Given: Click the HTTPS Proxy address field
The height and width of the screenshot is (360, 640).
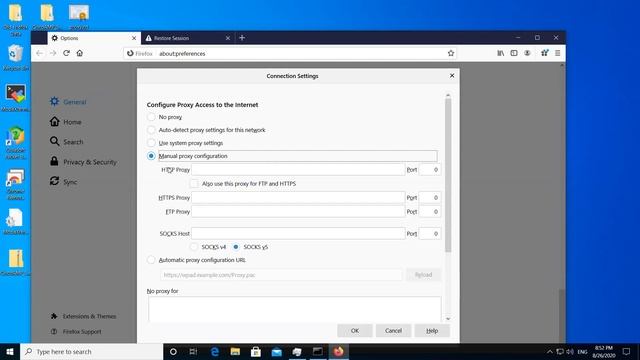Looking at the screenshot, I should 298,198.
